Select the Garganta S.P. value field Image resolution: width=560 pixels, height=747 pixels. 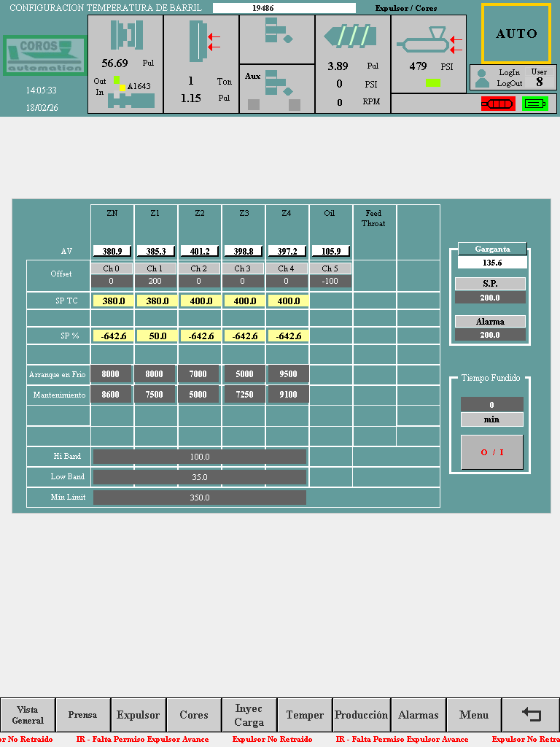490,298
